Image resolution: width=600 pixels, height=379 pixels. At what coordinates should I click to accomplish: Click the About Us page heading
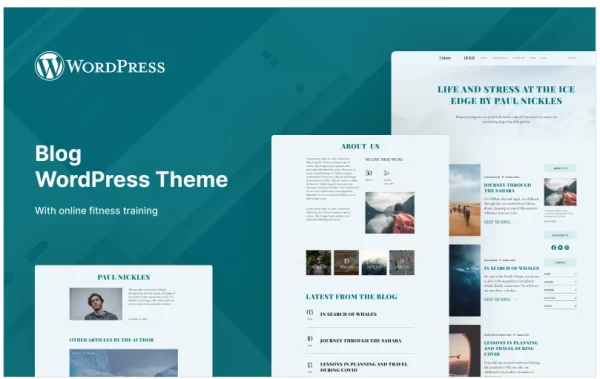tap(360, 146)
